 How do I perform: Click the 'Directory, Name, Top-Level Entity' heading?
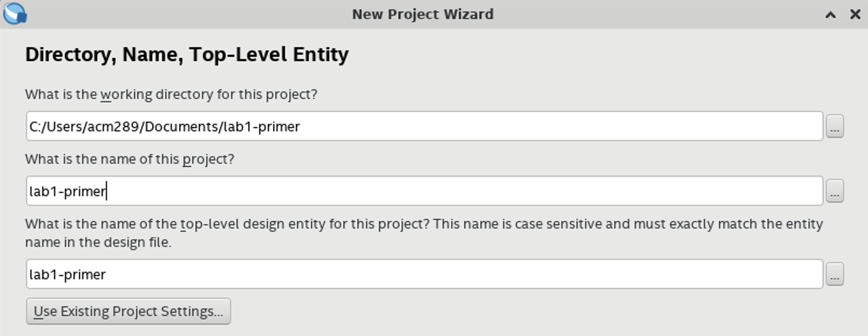pyautogui.click(x=187, y=55)
